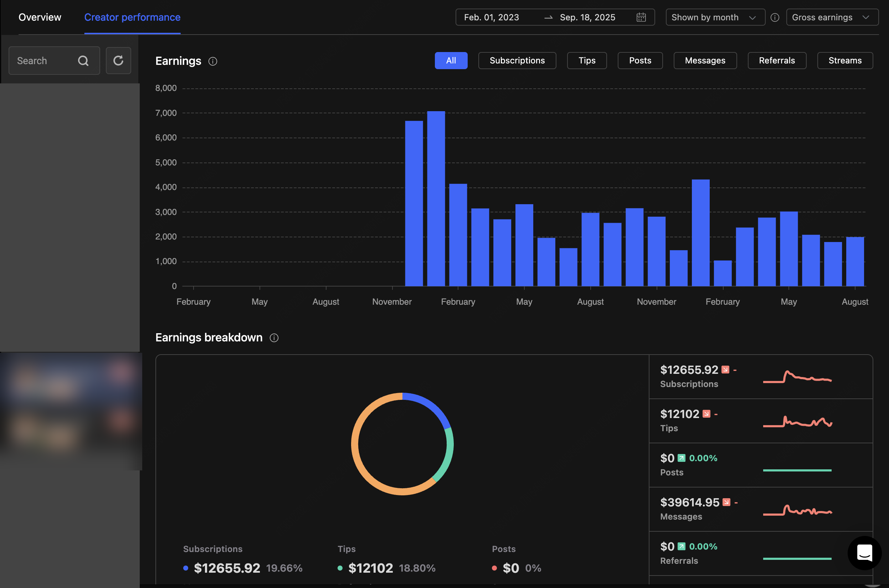Click the Messages filter button
The image size is (889, 588).
(705, 61)
